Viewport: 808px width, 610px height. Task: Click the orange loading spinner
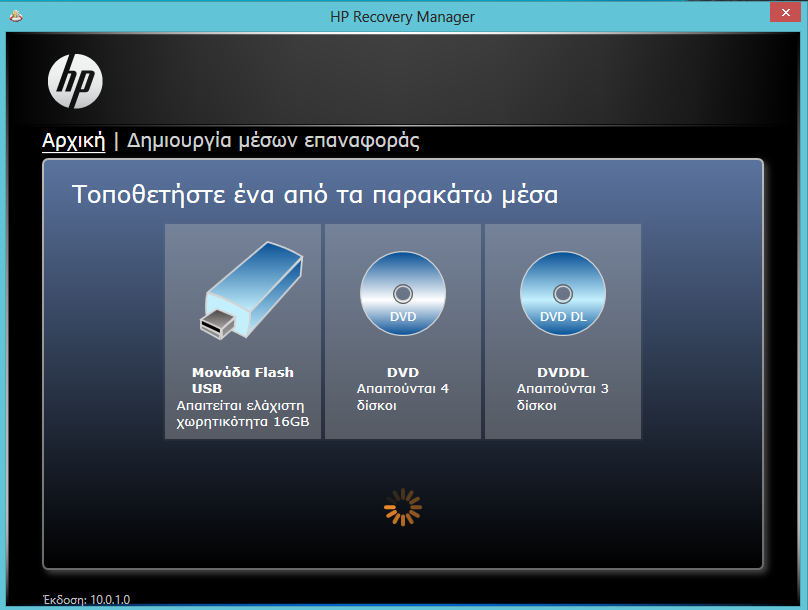coord(403,507)
